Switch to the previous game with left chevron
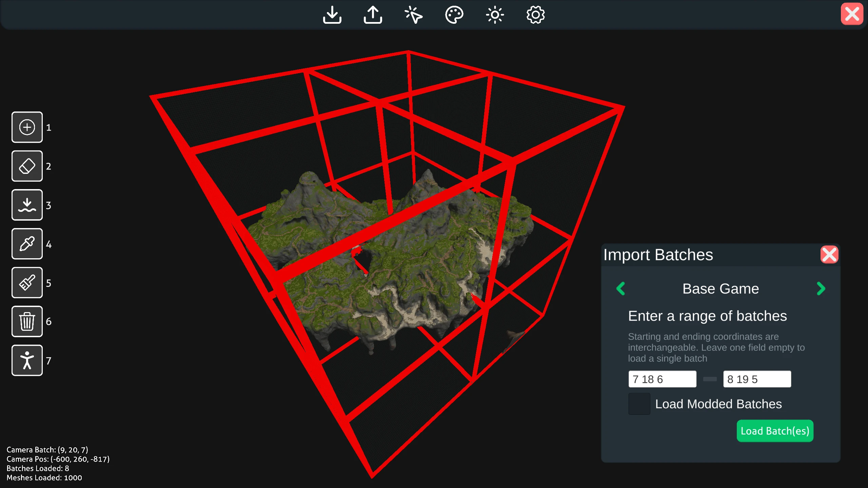868x488 pixels. pos(621,289)
